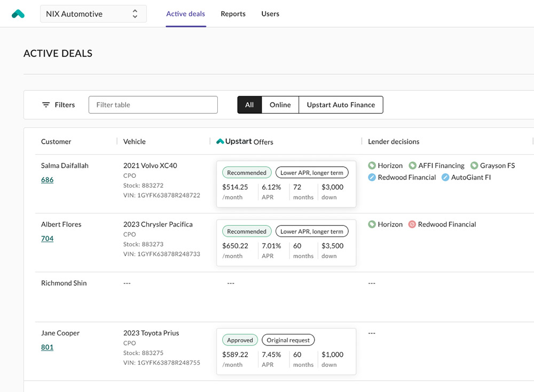Click Redwood Financial declined icon for Albert
This screenshot has width=534, height=392.
412,224
